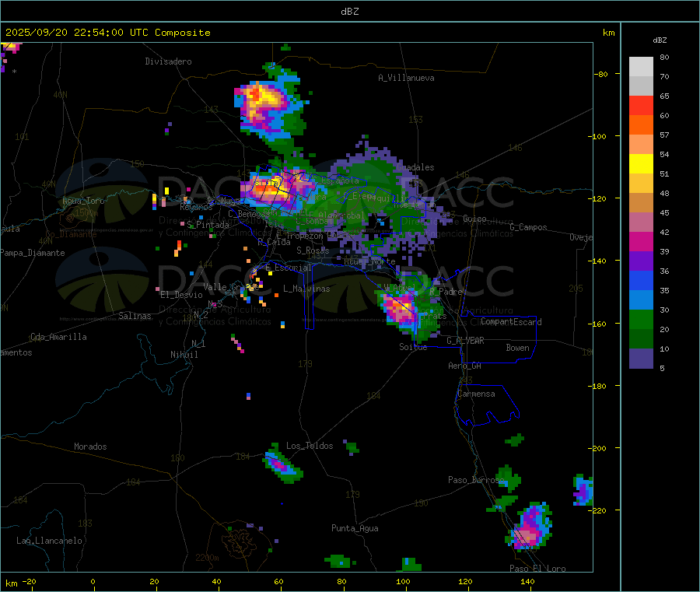Click the Agua_Toro map label
Viewport: 700px width, 592px height.
click(83, 201)
